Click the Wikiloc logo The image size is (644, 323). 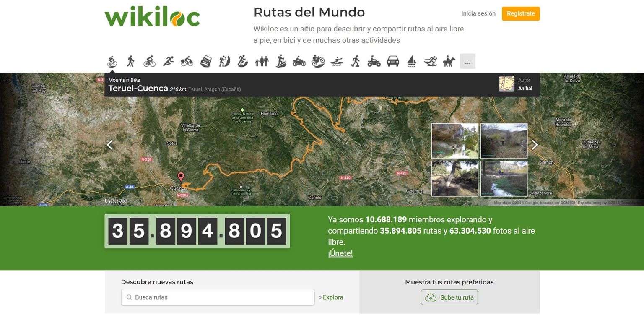[152, 17]
